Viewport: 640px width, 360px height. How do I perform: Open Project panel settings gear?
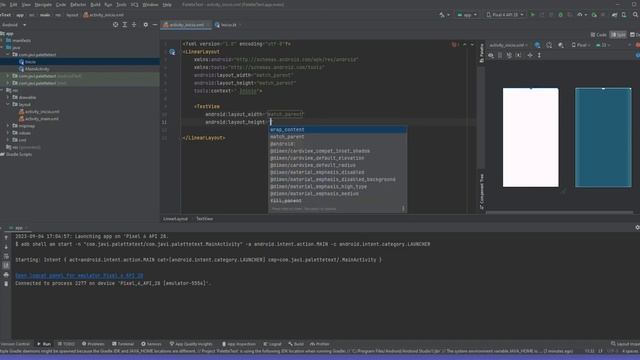click(x=146, y=25)
